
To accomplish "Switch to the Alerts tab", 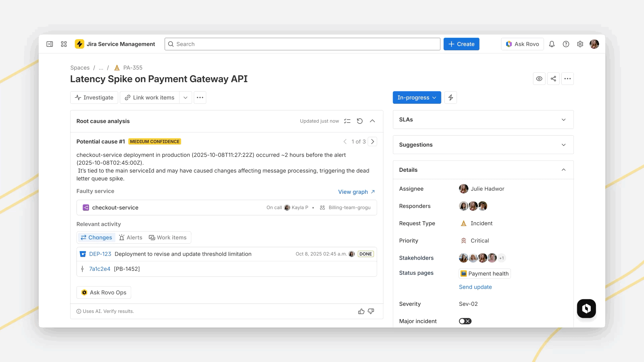I will (x=130, y=237).
